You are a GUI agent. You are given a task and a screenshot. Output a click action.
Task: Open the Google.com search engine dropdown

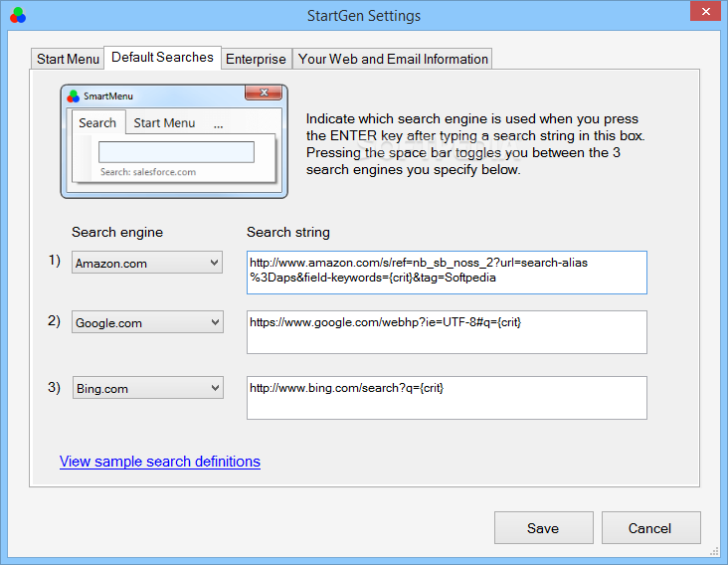pyautogui.click(x=147, y=322)
